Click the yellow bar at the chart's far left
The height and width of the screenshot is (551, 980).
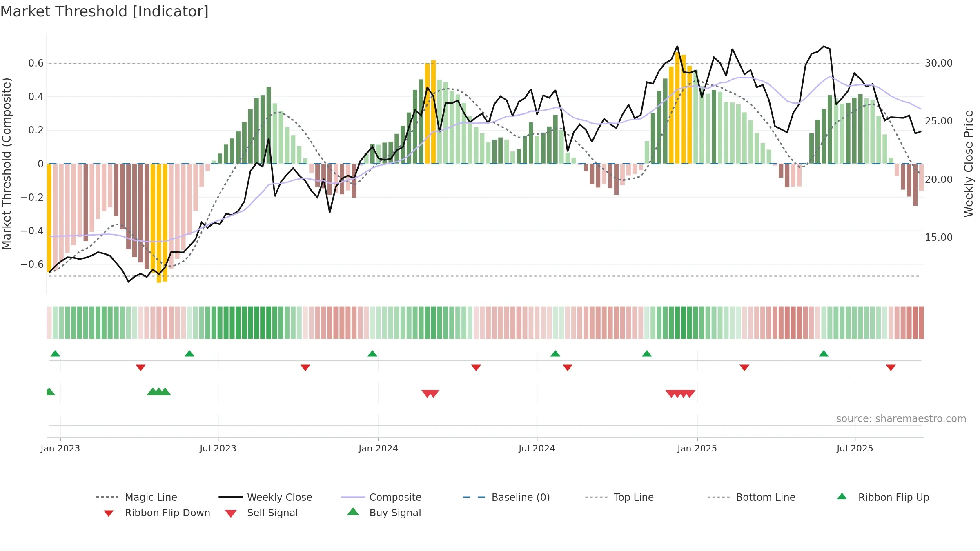49,218
